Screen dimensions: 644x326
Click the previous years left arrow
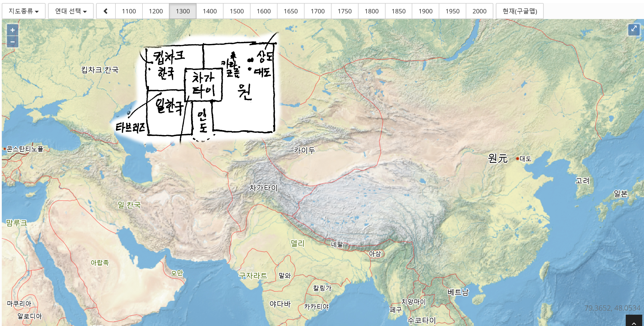click(106, 11)
